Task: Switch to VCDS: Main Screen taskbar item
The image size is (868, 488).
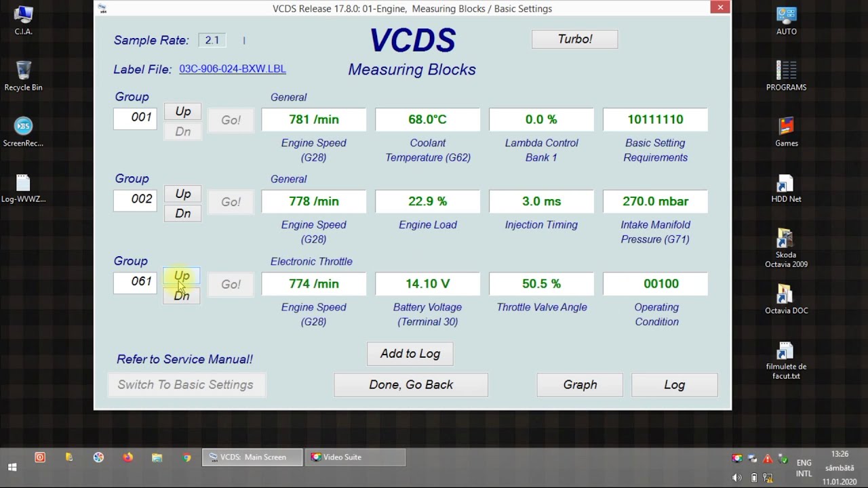Action: [x=253, y=457]
